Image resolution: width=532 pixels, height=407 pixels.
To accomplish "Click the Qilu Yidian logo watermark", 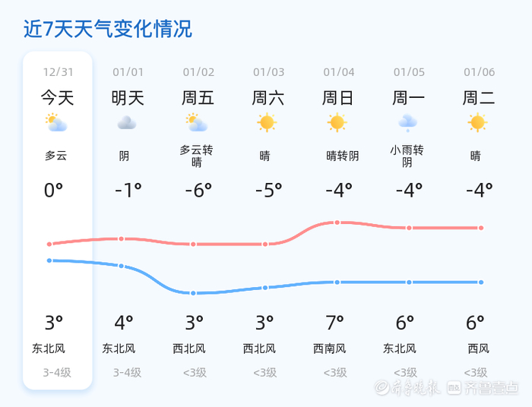I will [483, 388].
